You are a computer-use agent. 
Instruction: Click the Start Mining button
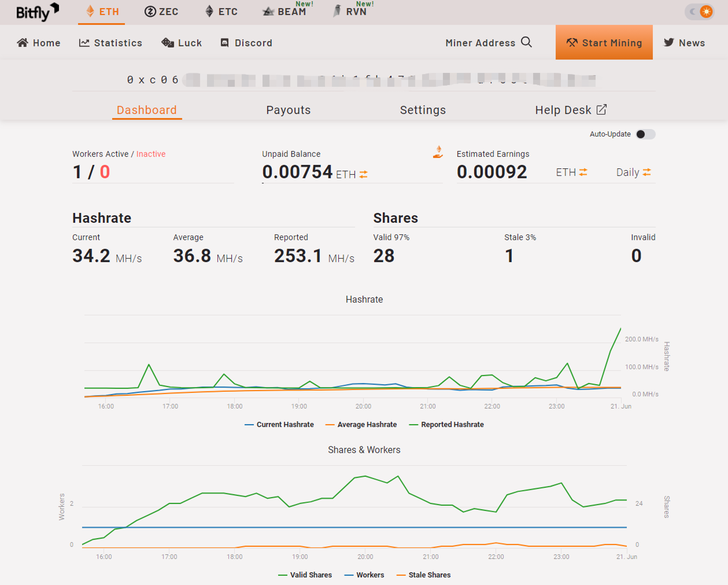[x=604, y=42]
